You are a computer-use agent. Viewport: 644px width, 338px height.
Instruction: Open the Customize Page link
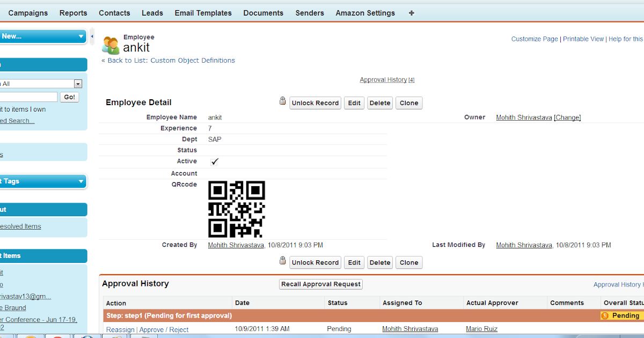[535, 39]
